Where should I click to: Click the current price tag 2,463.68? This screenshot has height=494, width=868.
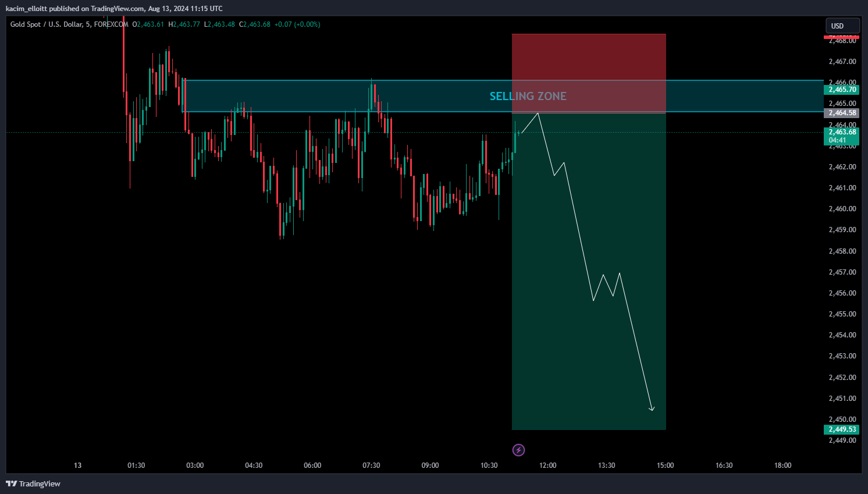click(842, 132)
